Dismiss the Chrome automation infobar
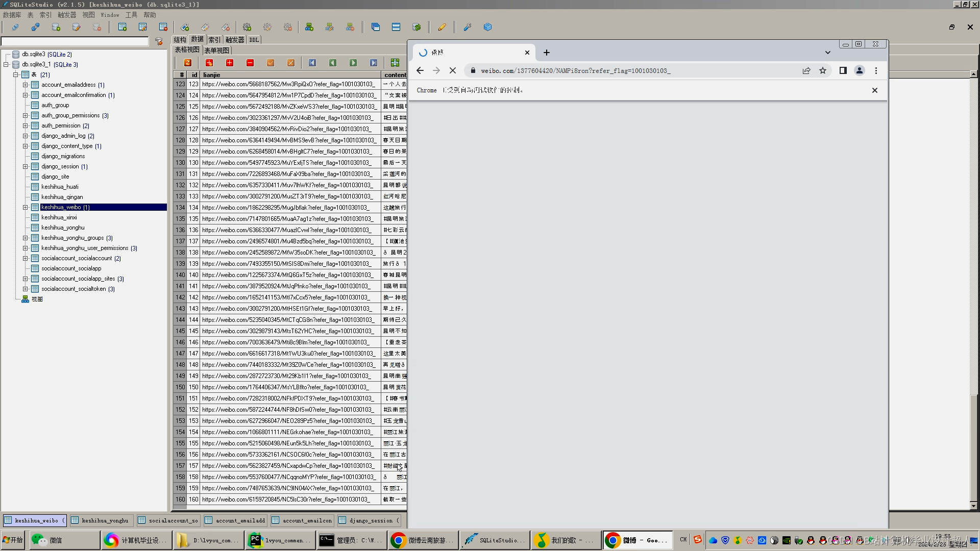This screenshot has height=551, width=980. [875, 90]
